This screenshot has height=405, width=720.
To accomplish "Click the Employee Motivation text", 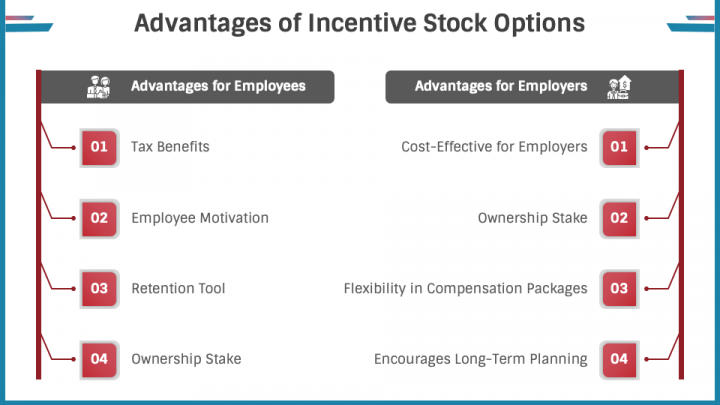I will click(x=200, y=218).
